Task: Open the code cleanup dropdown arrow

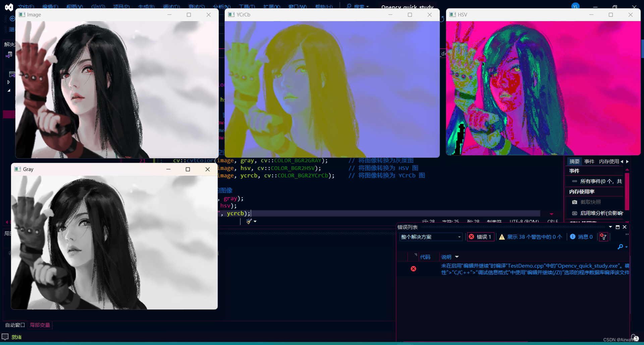Action: click(255, 221)
